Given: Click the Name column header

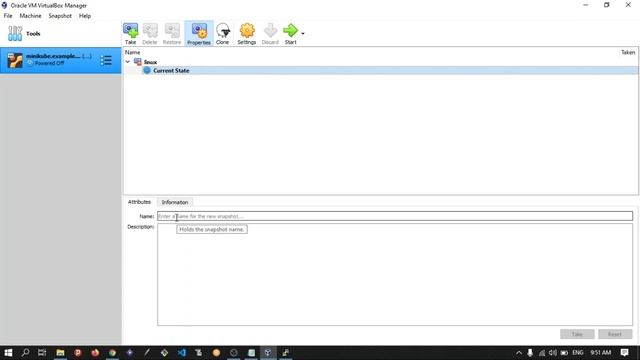Looking at the screenshot, I should 132,52.
